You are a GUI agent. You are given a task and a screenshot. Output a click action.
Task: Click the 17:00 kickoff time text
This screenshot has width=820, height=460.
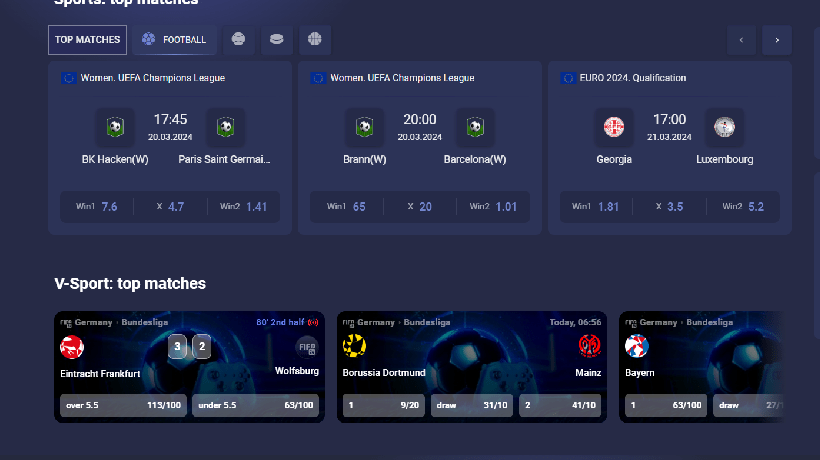669,120
